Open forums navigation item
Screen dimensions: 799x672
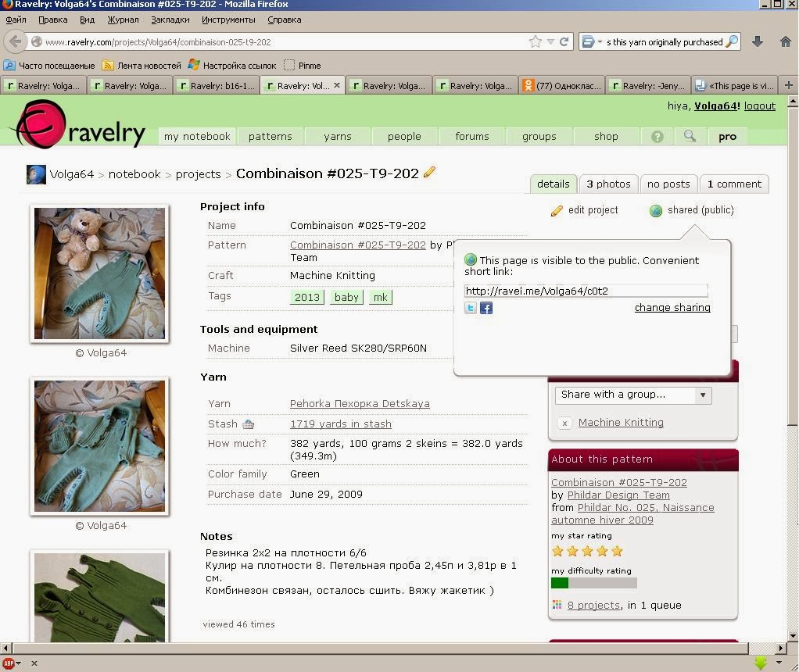click(472, 137)
